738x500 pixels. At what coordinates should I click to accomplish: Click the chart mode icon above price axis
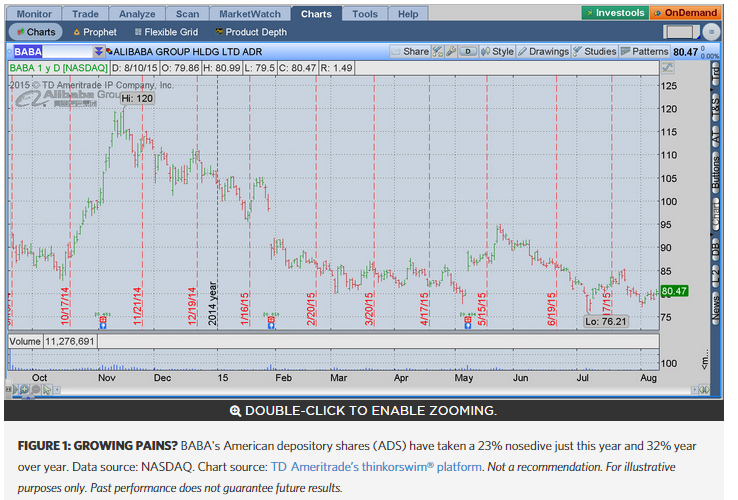coord(667,68)
